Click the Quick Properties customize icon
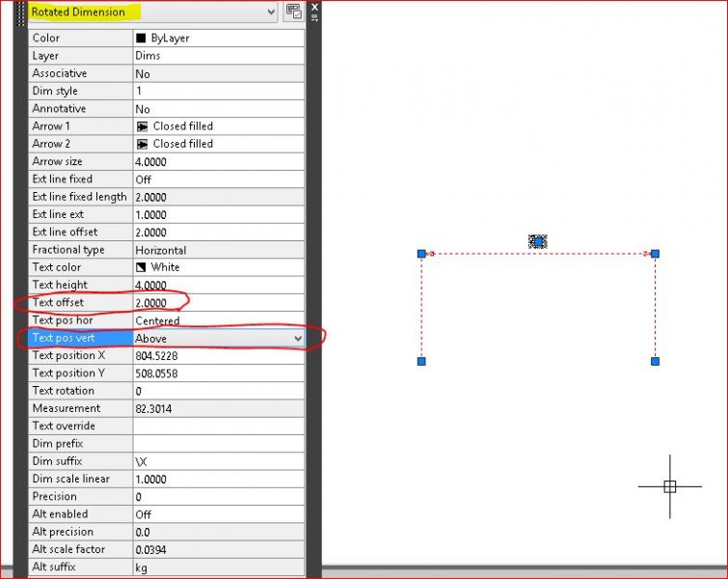728x579 pixels. (293, 12)
